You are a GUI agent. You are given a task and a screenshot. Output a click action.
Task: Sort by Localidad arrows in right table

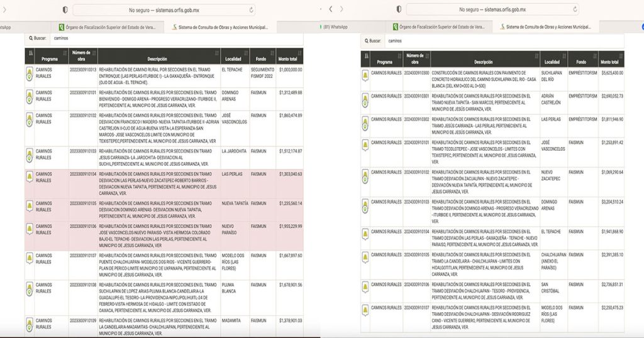(x=564, y=56)
